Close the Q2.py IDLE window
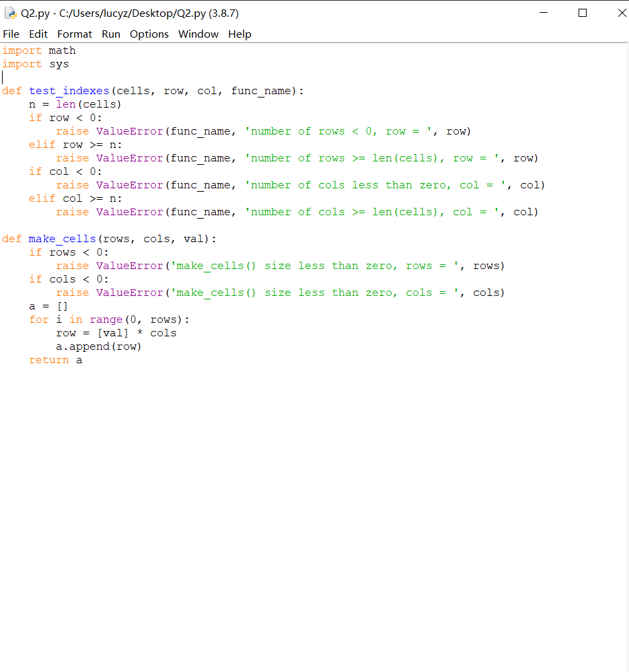This screenshot has width=629, height=672. click(x=622, y=13)
